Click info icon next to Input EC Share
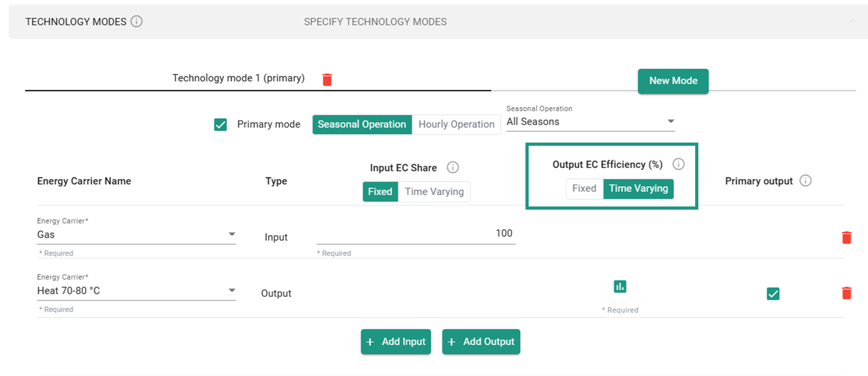Screen dimensions: 868x376 click(x=453, y=167)
